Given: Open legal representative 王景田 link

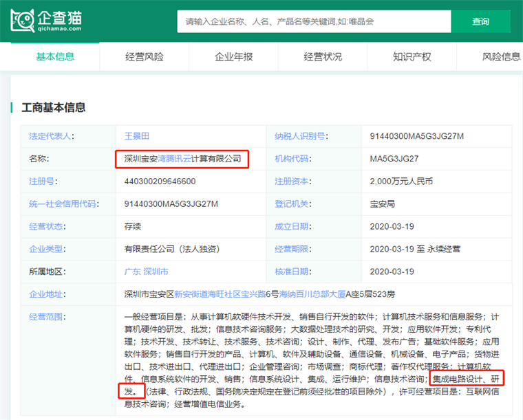Looking at the screenshot, I should tap(136, 136).
